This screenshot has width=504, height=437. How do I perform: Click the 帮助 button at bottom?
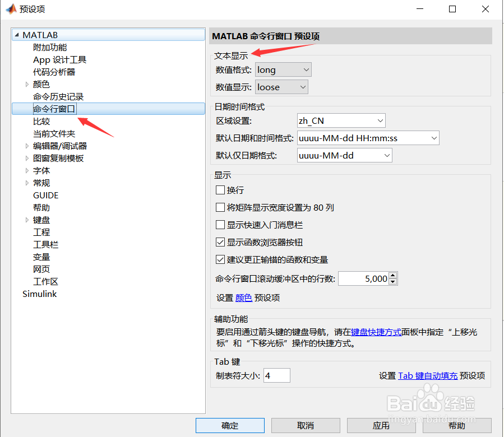[457, 425]
